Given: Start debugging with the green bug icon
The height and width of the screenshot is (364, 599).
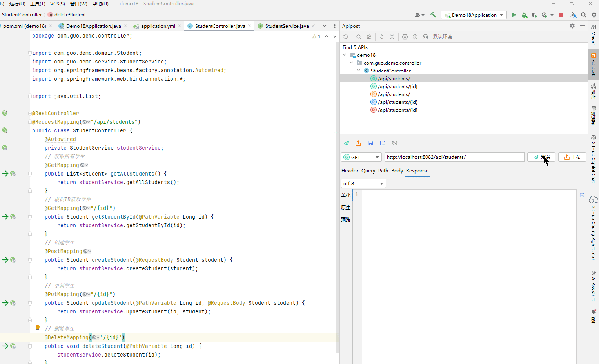Looking at the screenshot, I should click(x=524, y=15).
